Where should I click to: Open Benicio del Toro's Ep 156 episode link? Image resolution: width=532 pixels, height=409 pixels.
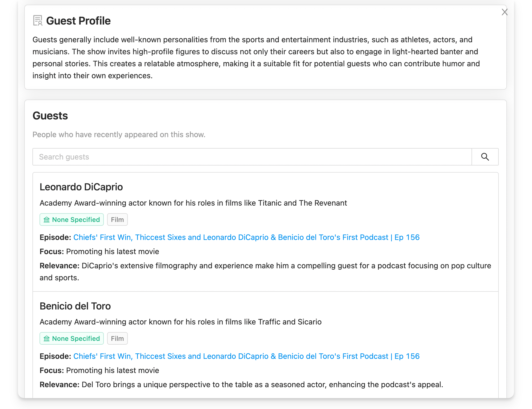pyautogui.click(x=246, y=356)
